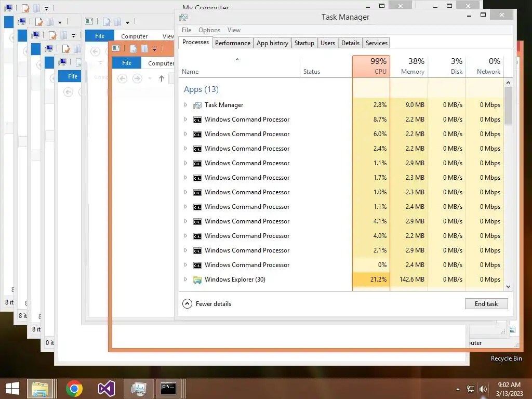The width and height of the screenshot is (532, 399).
Task: Launch Google Chrome from the taskbar
Action: pos(74,389)
